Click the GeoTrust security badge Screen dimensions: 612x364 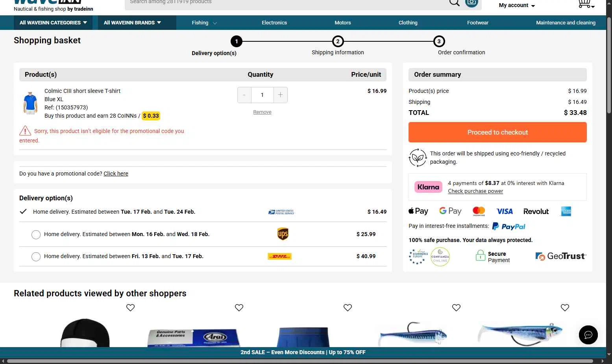tap(561, 256)
